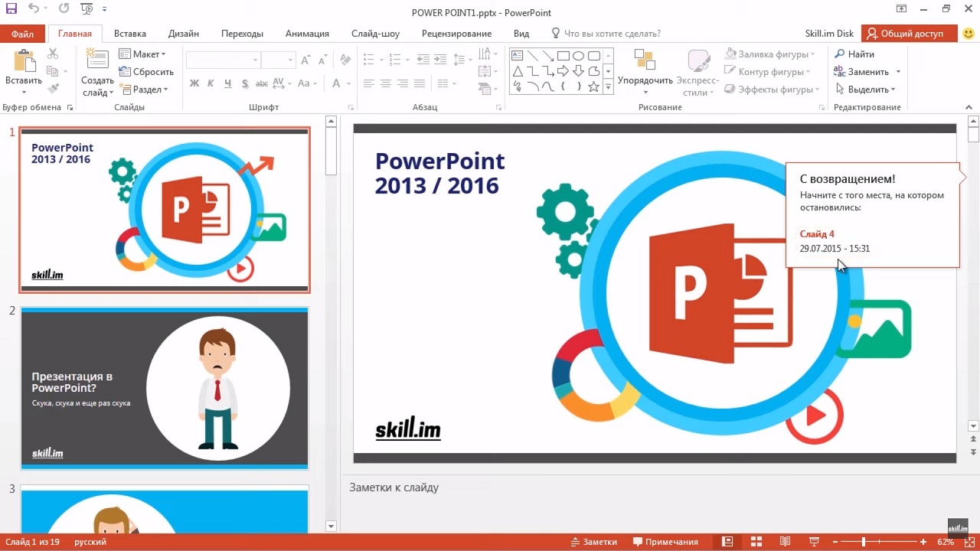Select the oval shape in shapes gallery

(579, 56)
